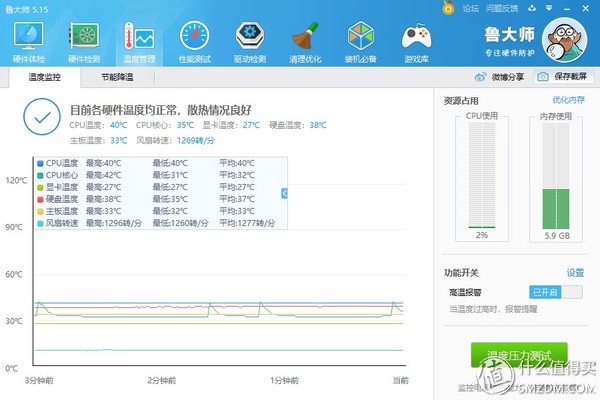Minimize the 鲁大师 window

567,9
